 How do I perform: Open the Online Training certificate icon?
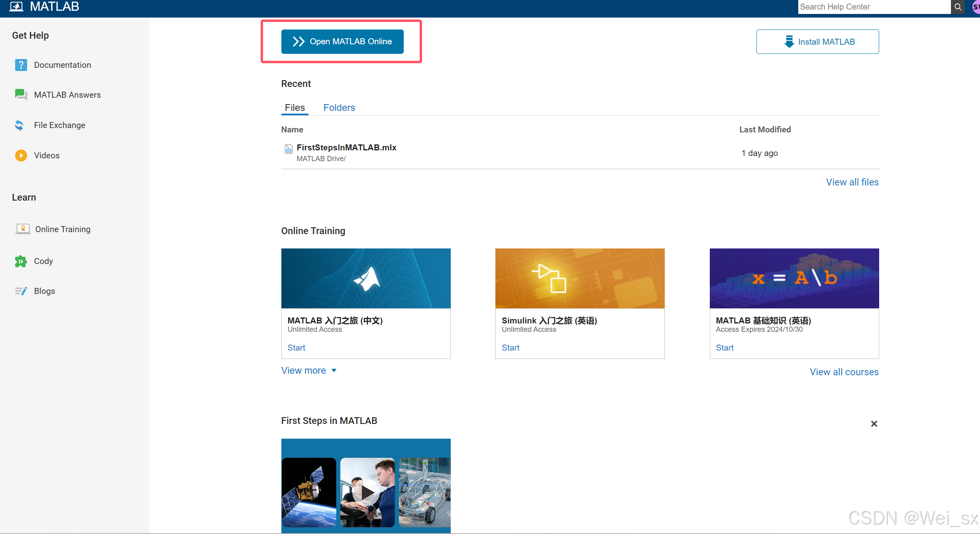(23, 229)
